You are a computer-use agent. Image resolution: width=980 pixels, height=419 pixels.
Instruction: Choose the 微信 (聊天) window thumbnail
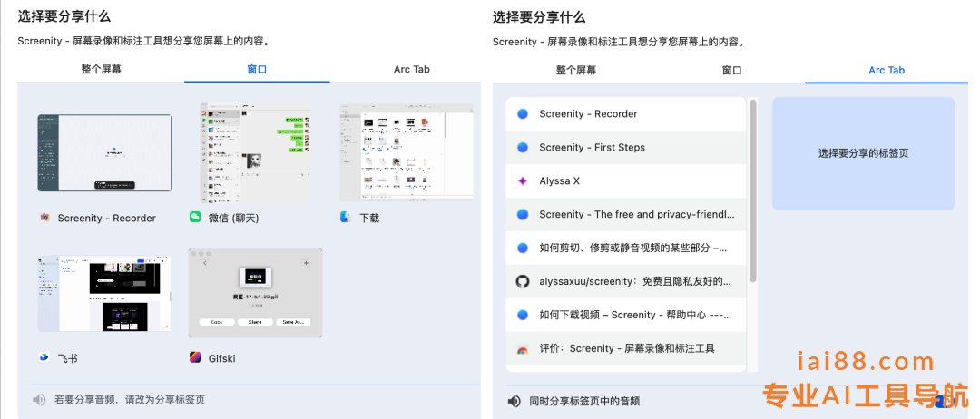pyautogui.click(x=255, y=152)
